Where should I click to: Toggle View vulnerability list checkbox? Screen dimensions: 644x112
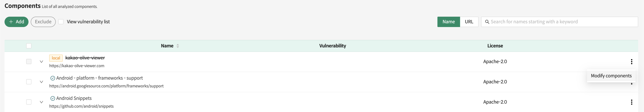61,22
